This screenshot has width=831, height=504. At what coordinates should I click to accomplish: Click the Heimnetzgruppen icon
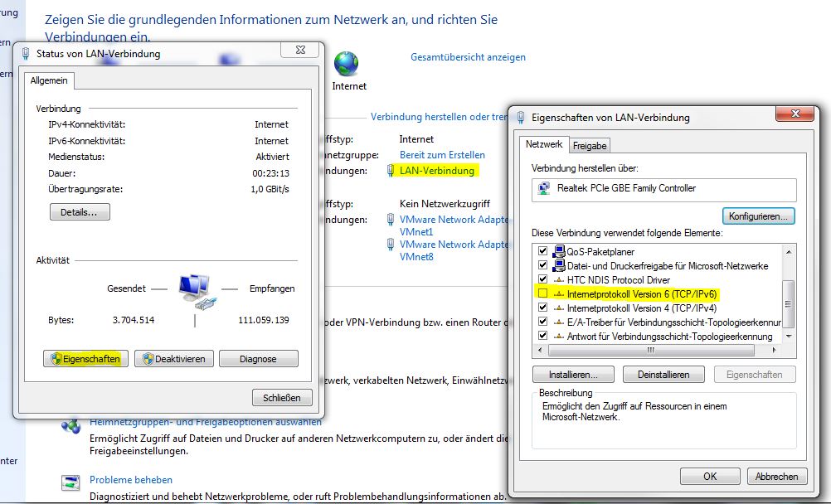[70, 425]
